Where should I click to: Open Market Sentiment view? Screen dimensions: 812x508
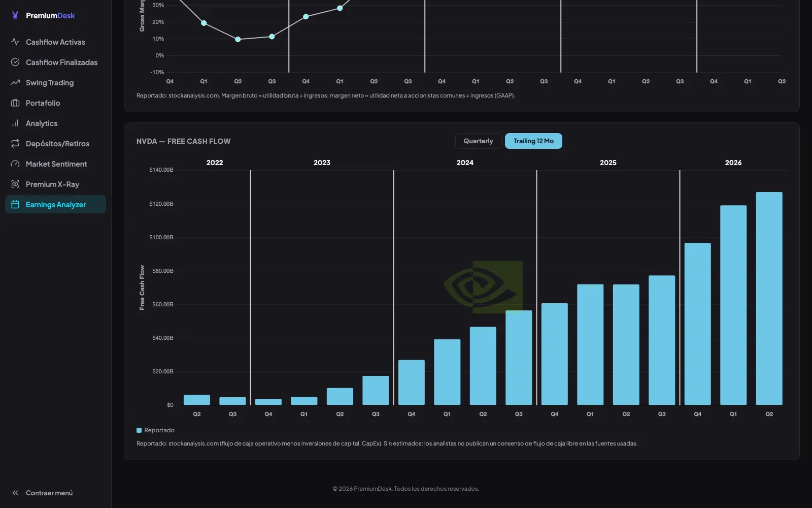[55, 164]
